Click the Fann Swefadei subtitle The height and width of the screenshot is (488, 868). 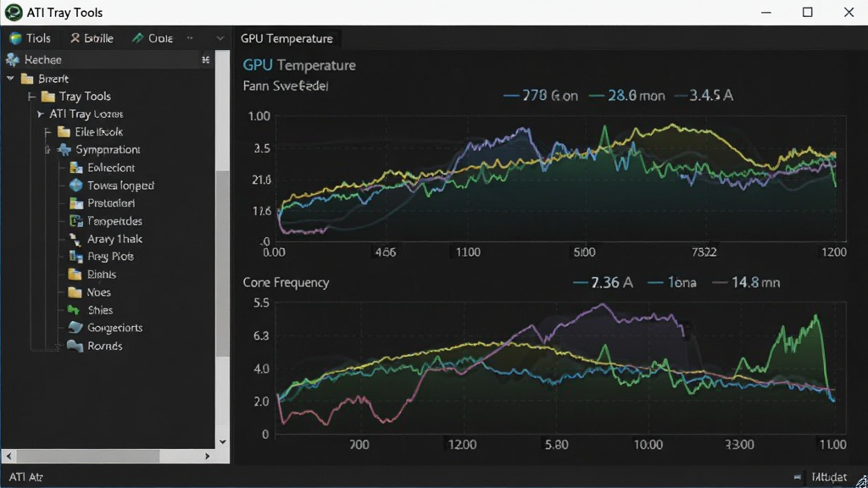(x=285, y=86)
